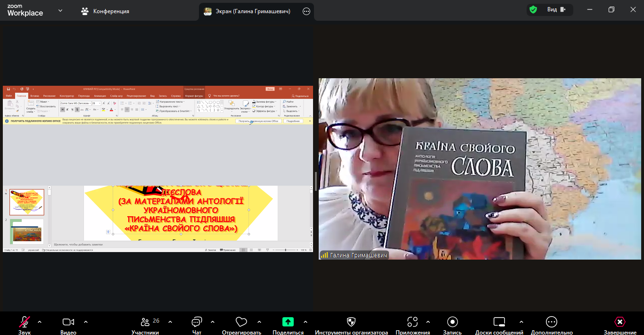This screenshot has width=644, height=335.
Task: Select the Экран (Галина Гримашевич) tab
Action: [x=252, y=11]
